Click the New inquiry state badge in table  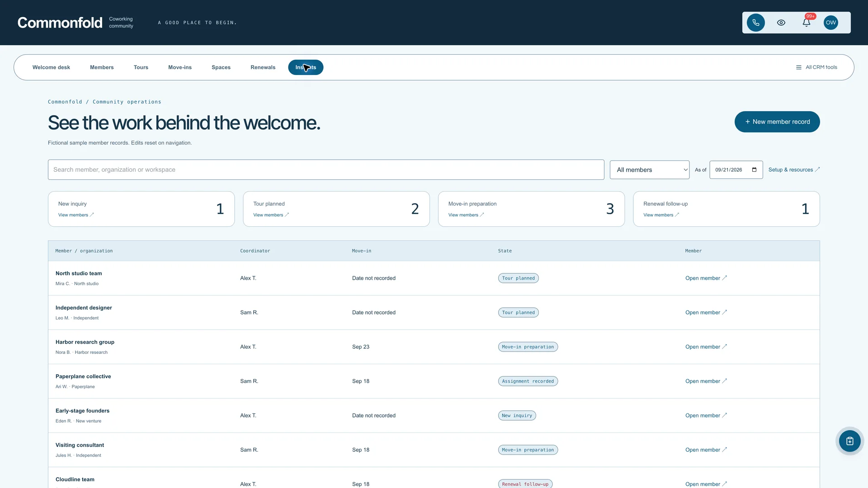tap(517, 416)
